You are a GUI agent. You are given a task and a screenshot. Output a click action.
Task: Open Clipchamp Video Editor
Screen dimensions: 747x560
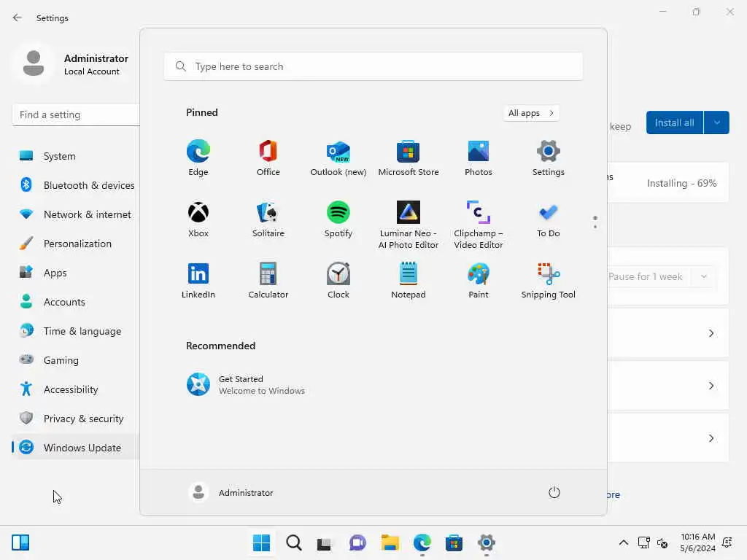479,225
